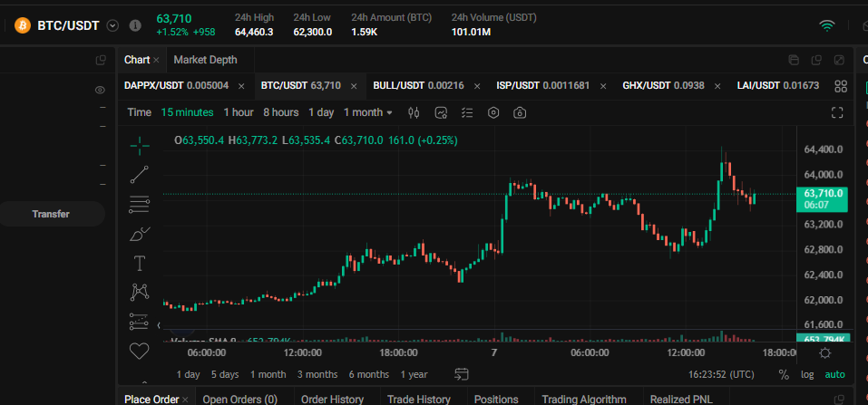Select the crosshair cursor tool
This screenshot has width=868, height=405.
(140, 146)
